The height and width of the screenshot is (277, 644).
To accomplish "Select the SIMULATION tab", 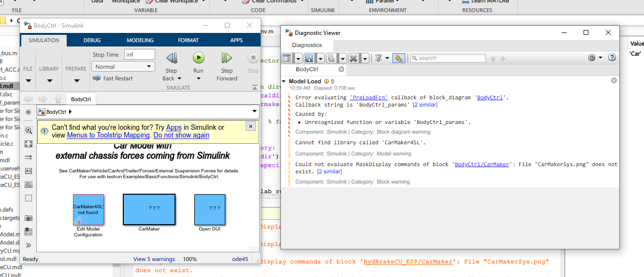I will pyautogui.click(x=44, y=40).
